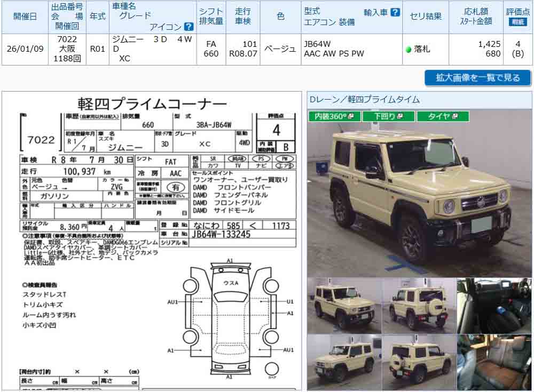Click the car damage diagram on sheet
Screen dimensions: 534x392
point(230,320)
